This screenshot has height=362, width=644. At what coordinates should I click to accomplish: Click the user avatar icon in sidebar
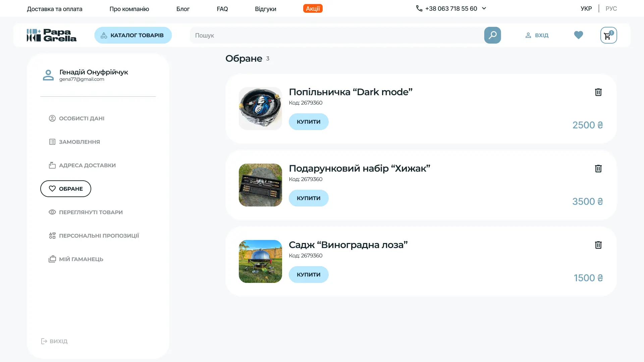[48, 75]
